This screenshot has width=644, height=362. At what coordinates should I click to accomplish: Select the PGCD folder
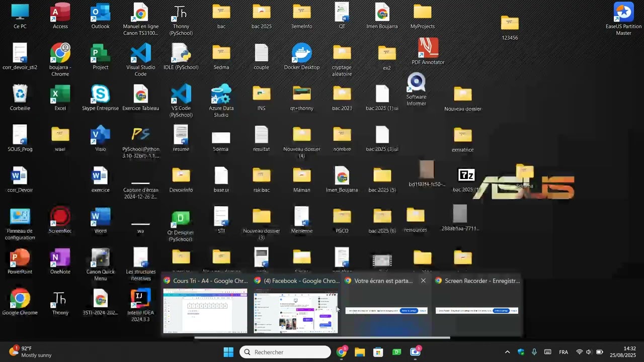[342, 220]
